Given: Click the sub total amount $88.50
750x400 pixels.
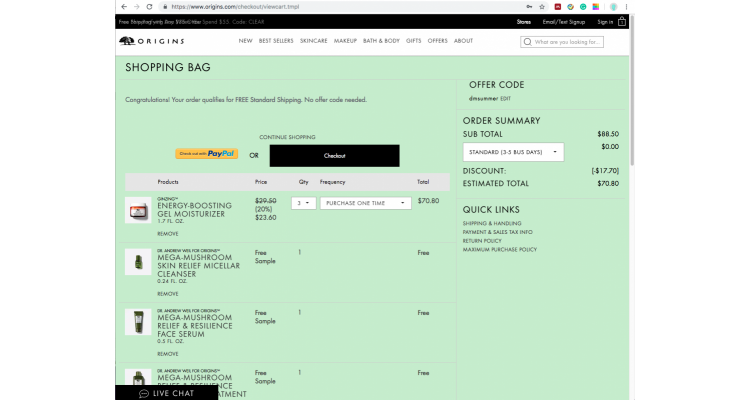Looking at the screenshot, I should click(x=607, y=134).
